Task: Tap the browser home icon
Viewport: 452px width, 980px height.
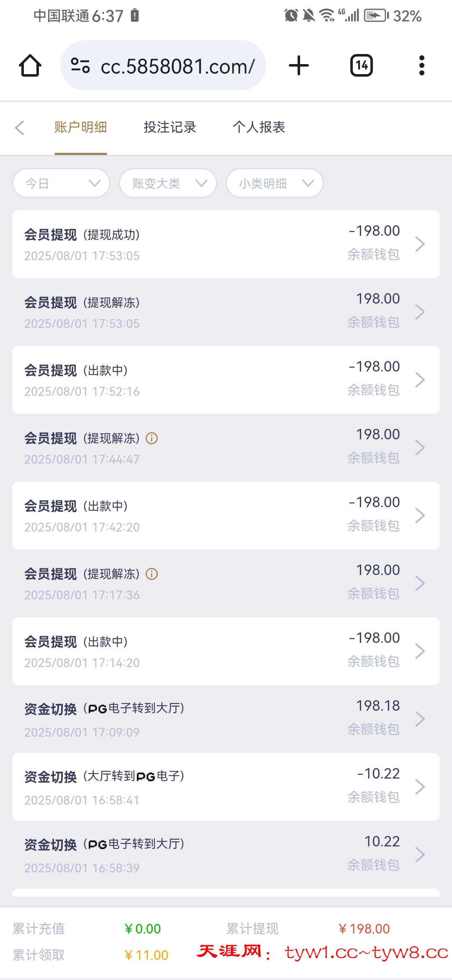Action: 30,66
